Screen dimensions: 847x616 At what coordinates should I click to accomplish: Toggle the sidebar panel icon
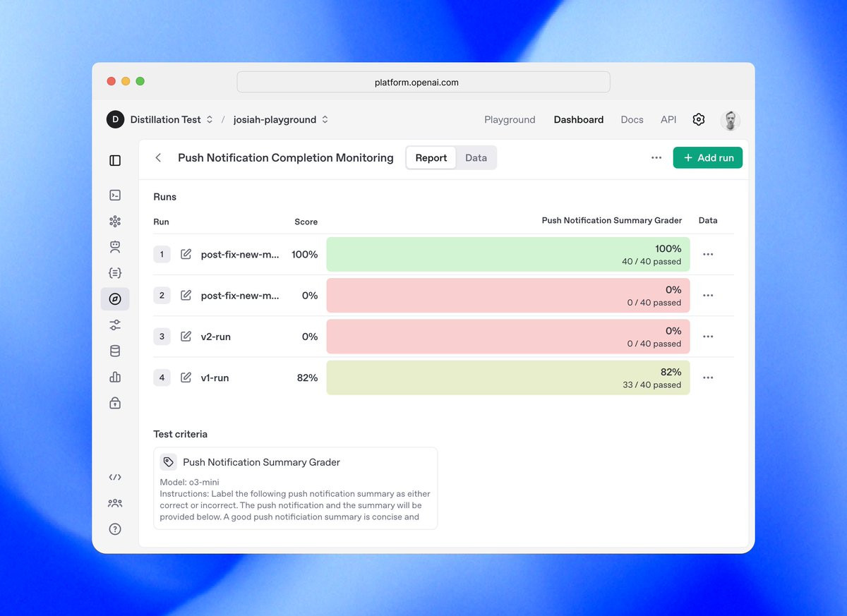(x=115, y=160)
